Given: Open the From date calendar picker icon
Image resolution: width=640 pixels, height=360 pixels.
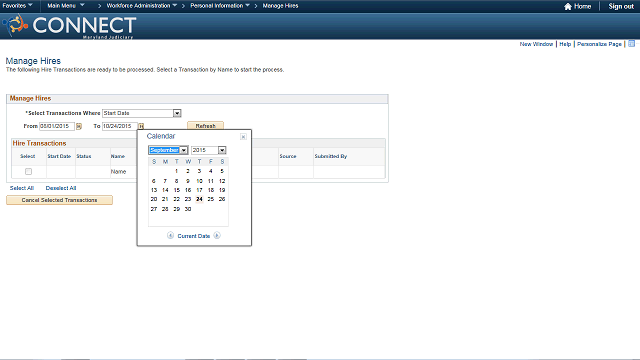Looking at the screenshot, I should tap(79, 127).
